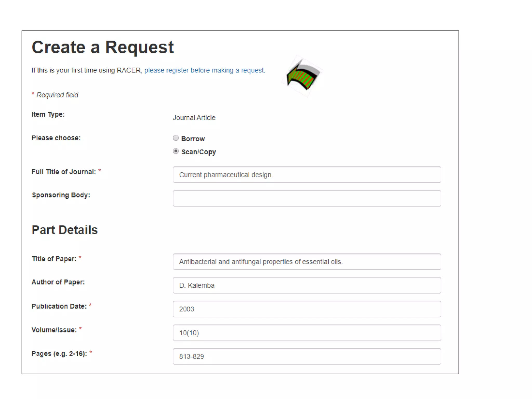Focus the Publication Date field showing 2003
The width and height of the screenshot is (532, 399).
point(307,309)
